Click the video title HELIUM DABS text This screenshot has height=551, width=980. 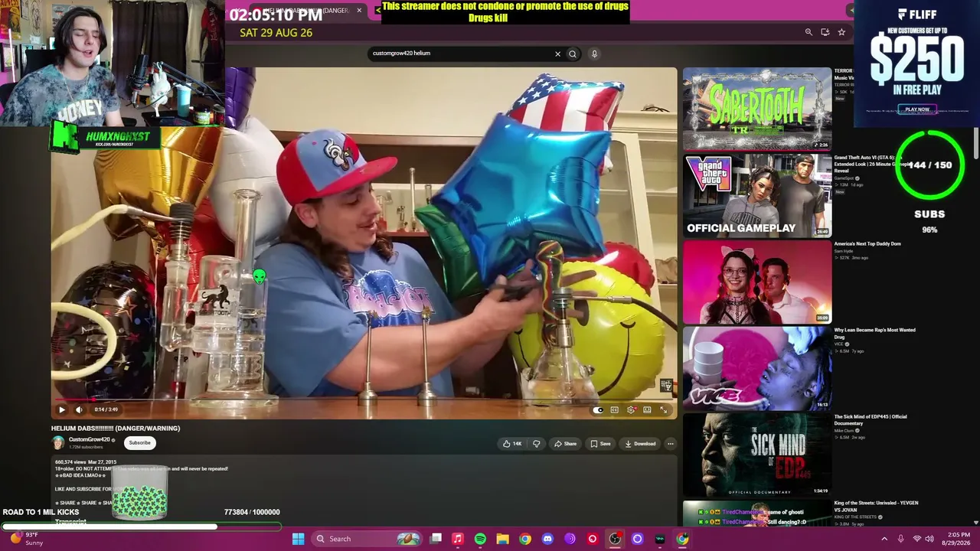point(116,429)
